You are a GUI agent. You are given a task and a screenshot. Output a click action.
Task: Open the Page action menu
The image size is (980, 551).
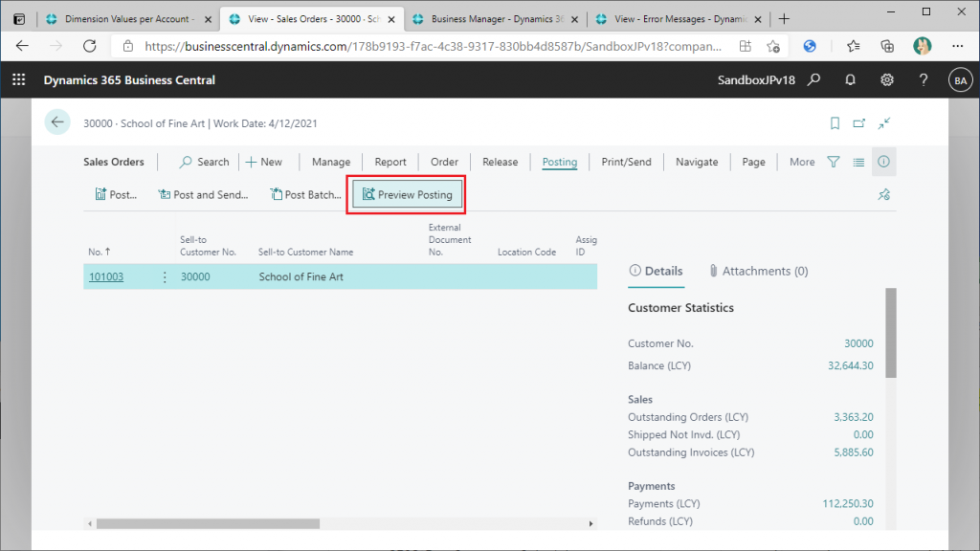pos(754,162)
